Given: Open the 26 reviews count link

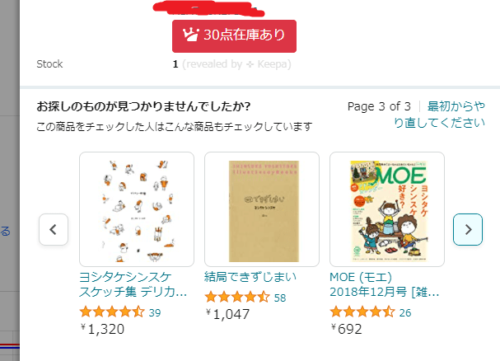Looking at the screenshot, I should 405,313.
